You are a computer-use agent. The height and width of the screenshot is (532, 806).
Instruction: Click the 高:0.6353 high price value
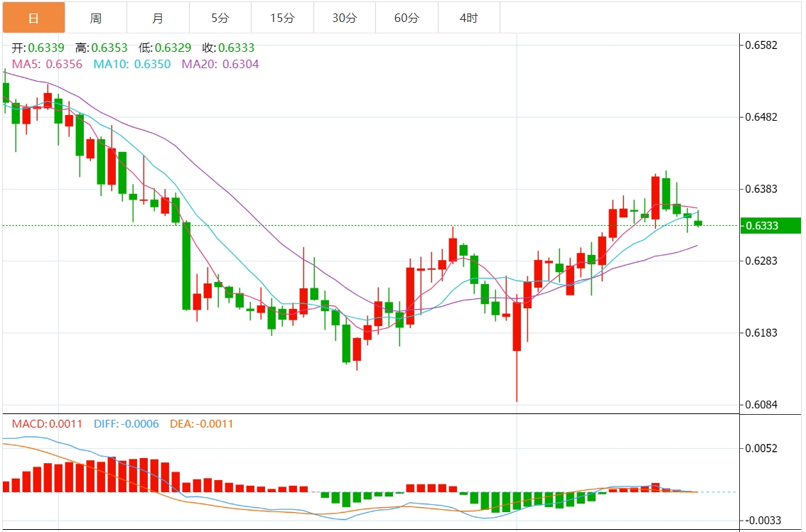click(101, 48)
